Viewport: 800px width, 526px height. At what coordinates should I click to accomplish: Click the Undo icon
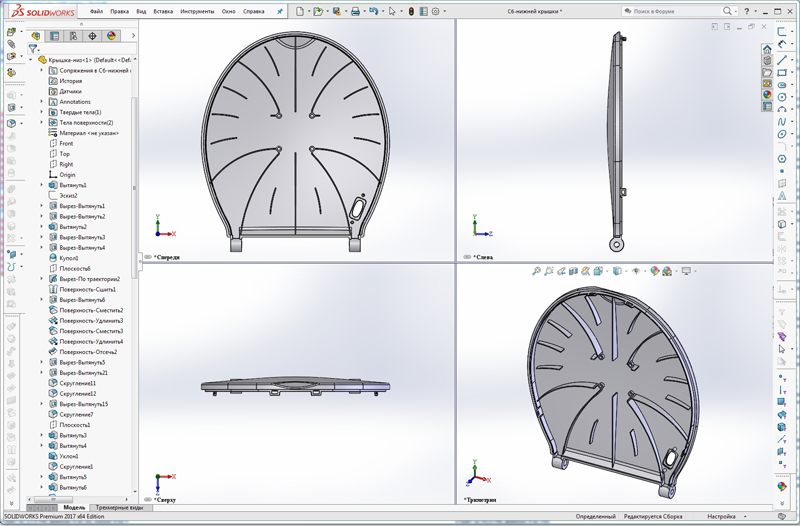tap(373, 11)
